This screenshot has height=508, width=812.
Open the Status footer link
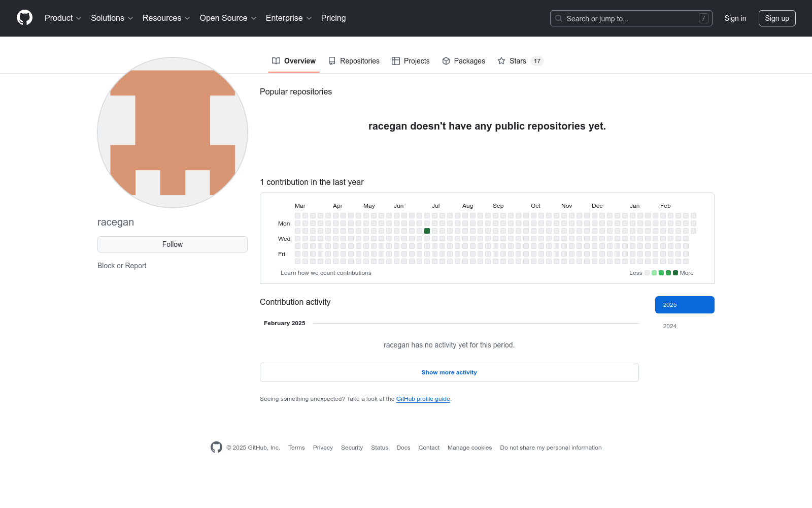(x=380, y=448)
